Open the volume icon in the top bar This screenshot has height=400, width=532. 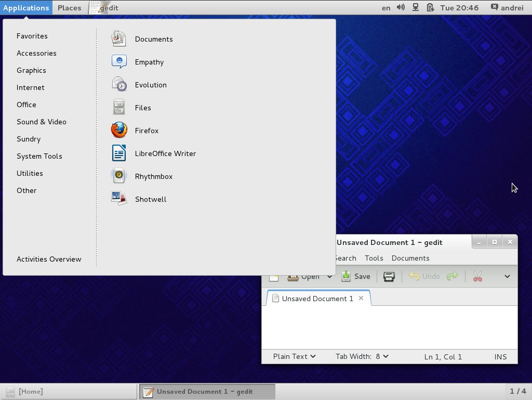tap(401, 7)
